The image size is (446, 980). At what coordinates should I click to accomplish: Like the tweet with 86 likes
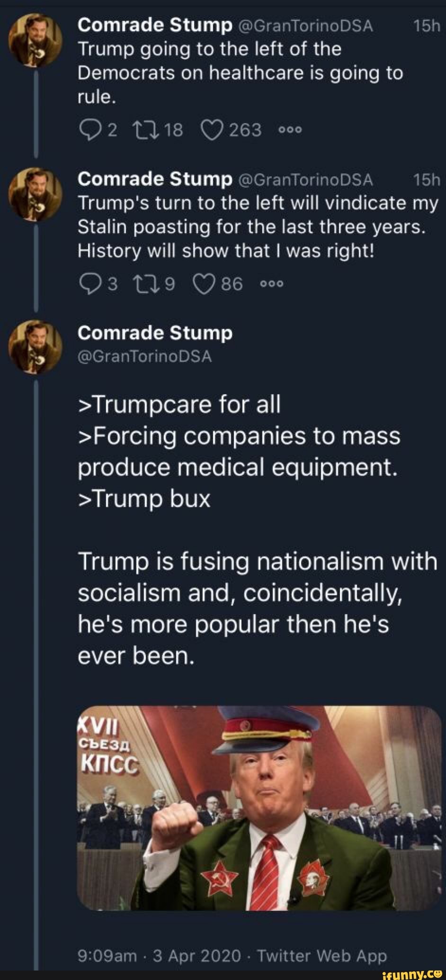(204, 284)
